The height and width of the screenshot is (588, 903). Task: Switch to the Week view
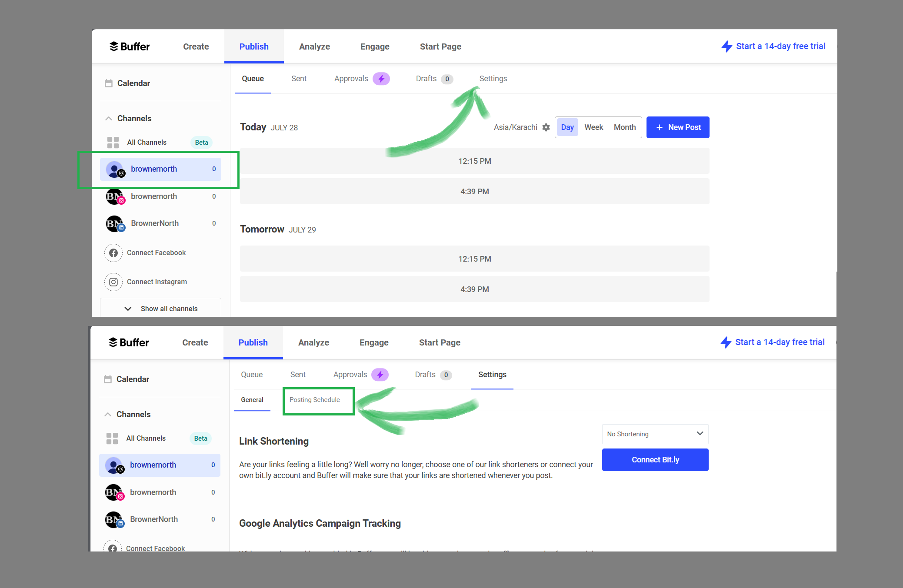593,127
